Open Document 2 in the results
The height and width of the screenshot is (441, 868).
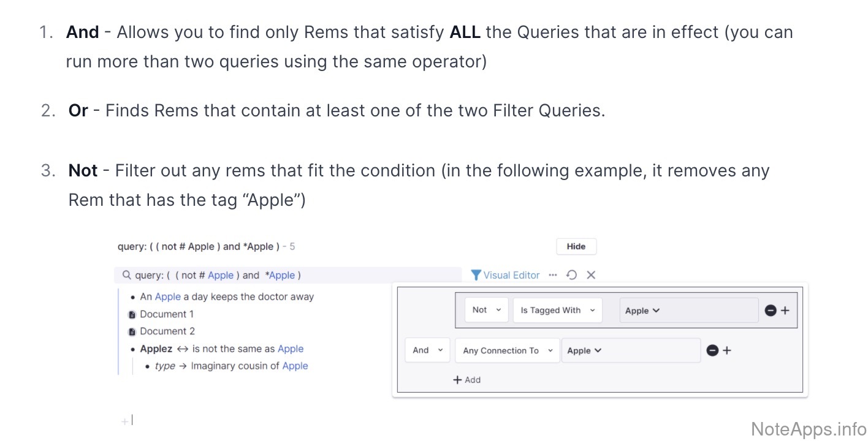tap(167, 331)
